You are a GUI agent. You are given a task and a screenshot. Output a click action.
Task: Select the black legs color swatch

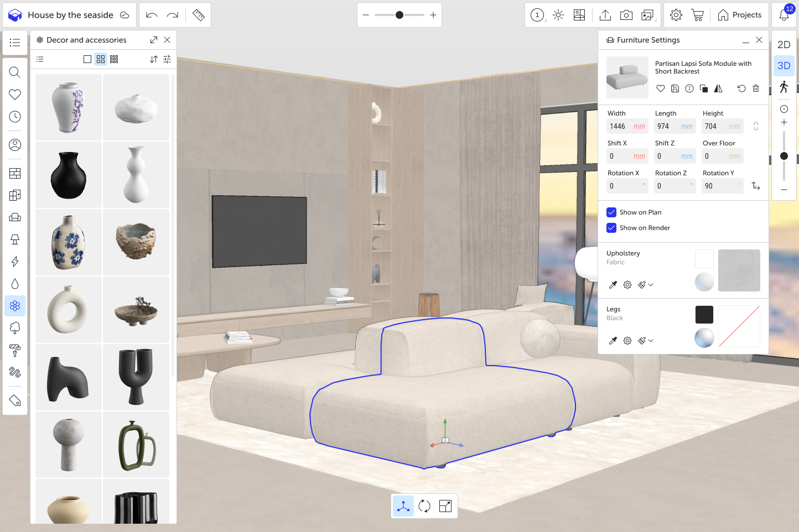point(704,315)
